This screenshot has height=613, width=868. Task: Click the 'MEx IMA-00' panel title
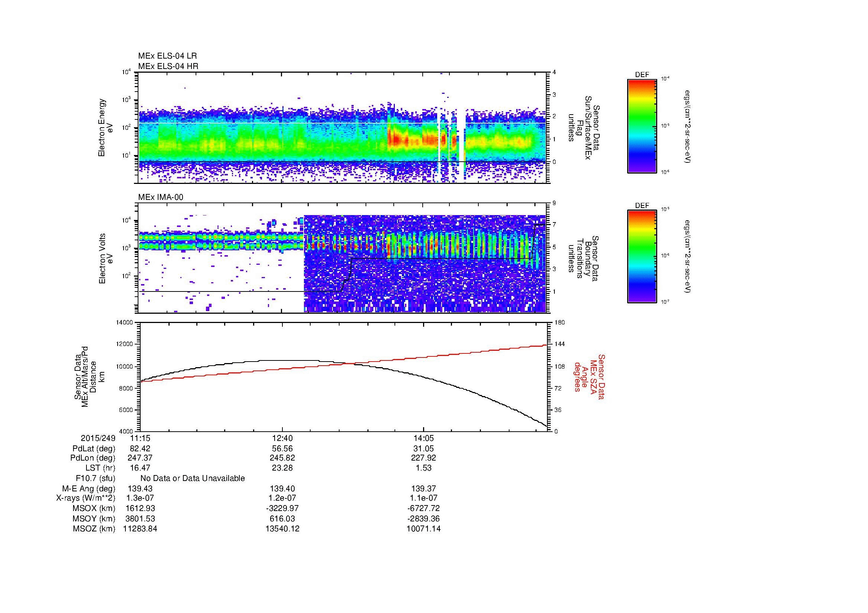tap(161, 197)
